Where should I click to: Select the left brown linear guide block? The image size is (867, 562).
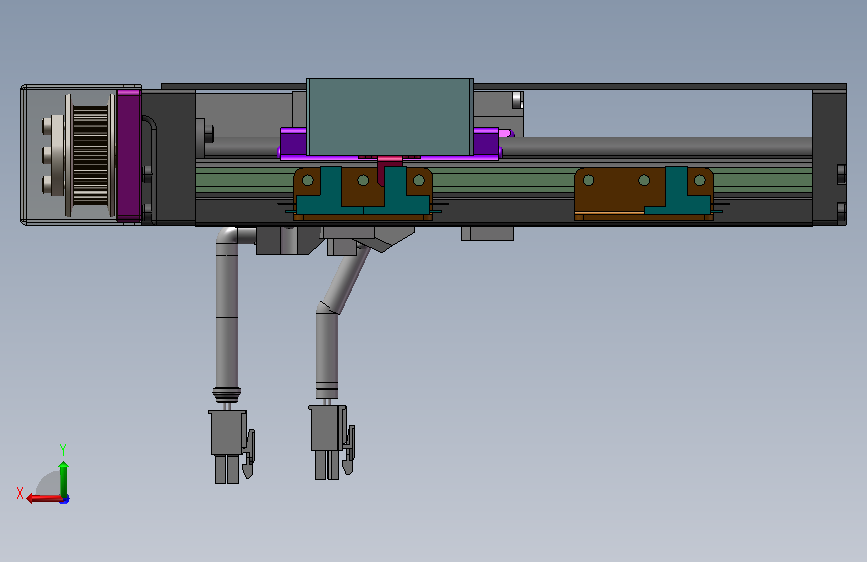tap(363, 194)
